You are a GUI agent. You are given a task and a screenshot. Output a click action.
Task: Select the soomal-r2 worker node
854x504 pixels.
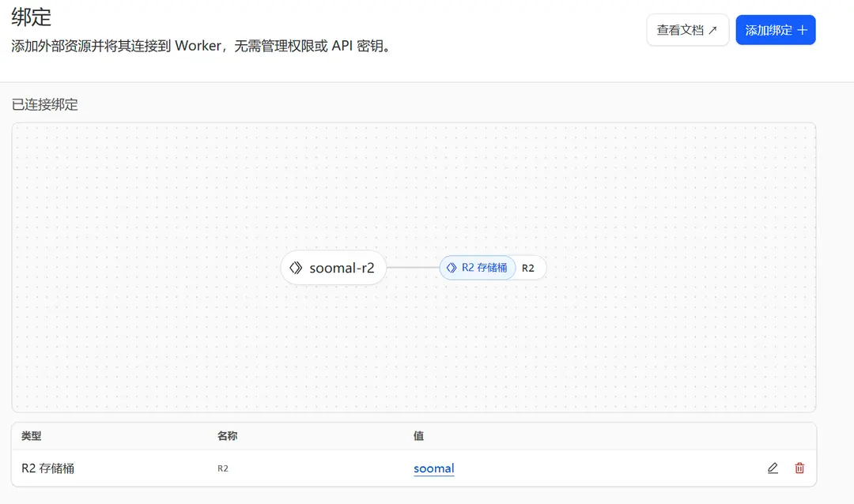click(x=334, y=268)
